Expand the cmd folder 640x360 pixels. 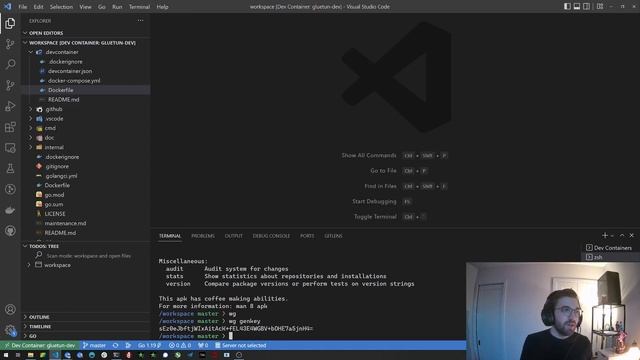pos(86,128)
